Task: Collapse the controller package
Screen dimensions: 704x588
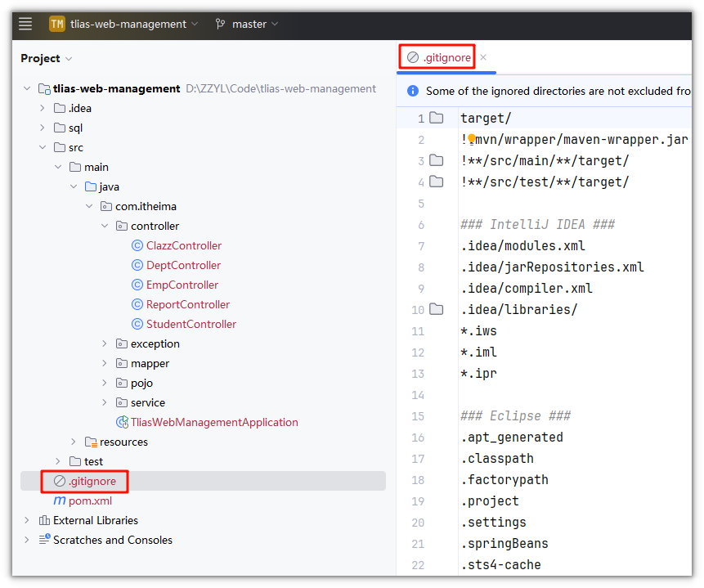Action: (x=105, y=226)
